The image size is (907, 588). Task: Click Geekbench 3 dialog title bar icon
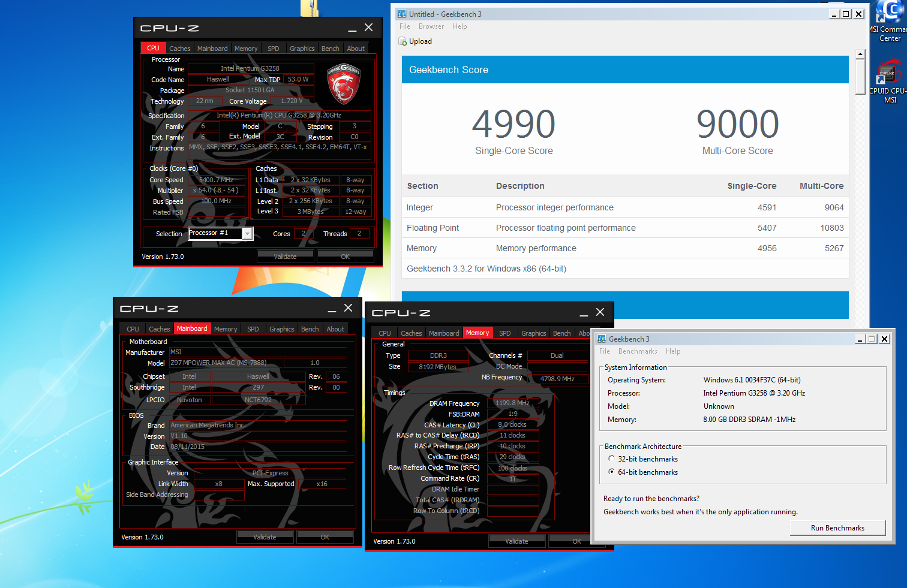[602, 339]
